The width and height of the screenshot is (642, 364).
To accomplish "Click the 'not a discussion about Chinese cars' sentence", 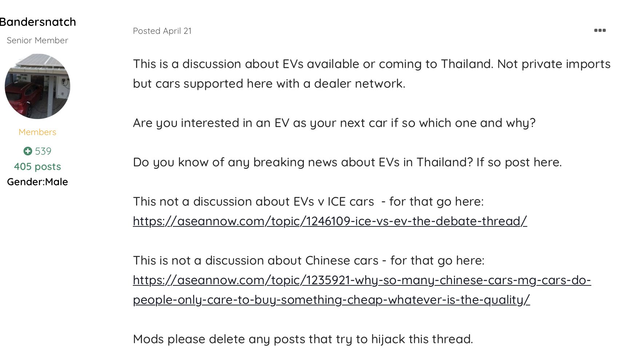I will click(x=309, y=260).
